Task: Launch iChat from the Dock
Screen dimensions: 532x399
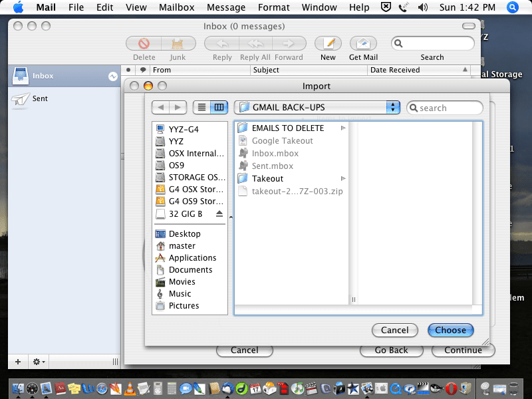Action: pyautogui.click(x=186, y=388)
